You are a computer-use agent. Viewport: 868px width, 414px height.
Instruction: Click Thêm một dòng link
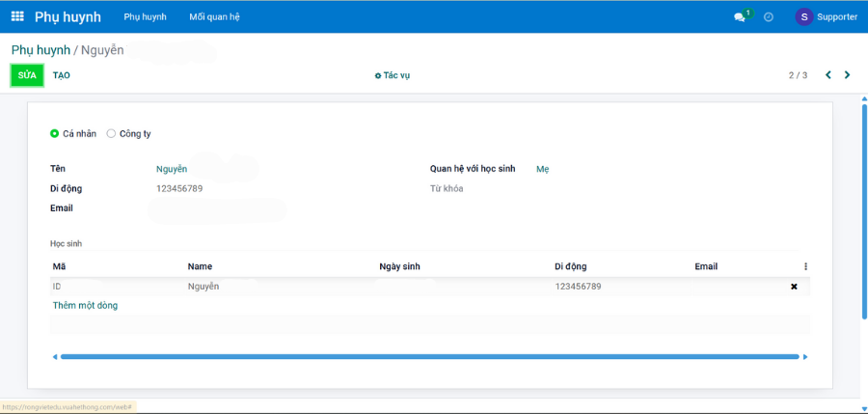click(x=85, y=305)
